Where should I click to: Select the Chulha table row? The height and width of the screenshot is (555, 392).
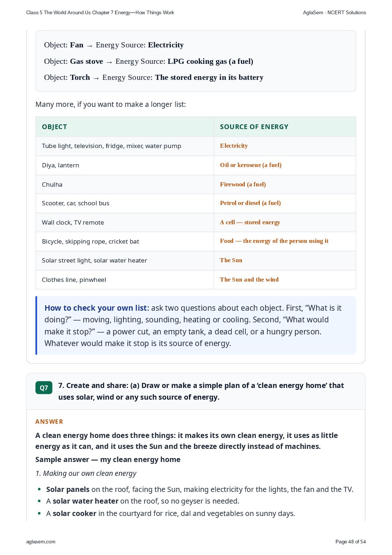[196, 185]
